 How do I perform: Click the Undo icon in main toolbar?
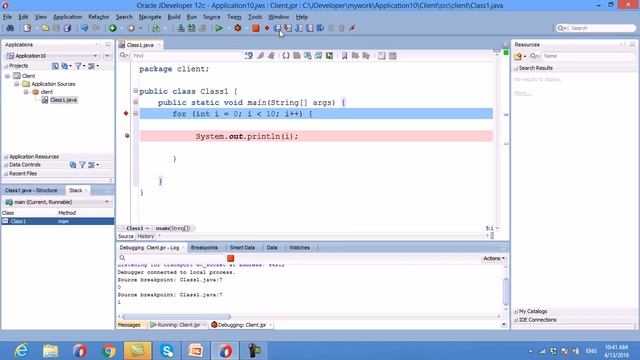(x=84, y=28)
